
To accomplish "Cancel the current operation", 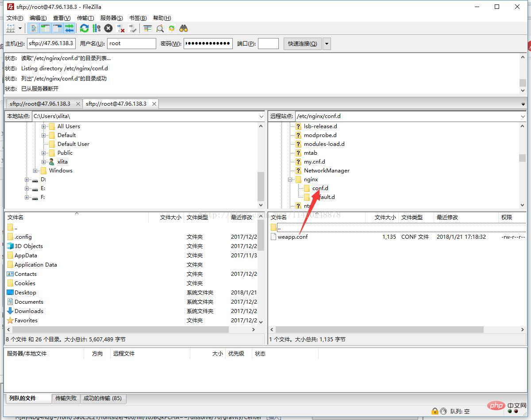I will click(108, 28).
